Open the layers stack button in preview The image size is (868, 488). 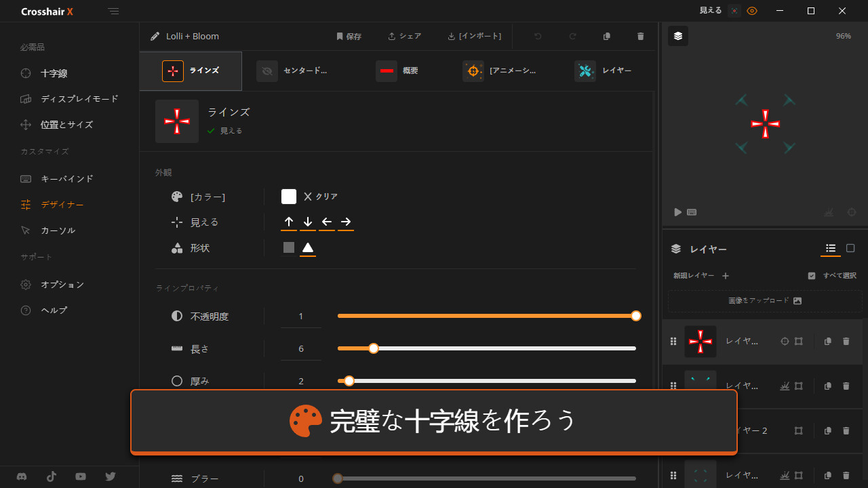tap(678, 37)
